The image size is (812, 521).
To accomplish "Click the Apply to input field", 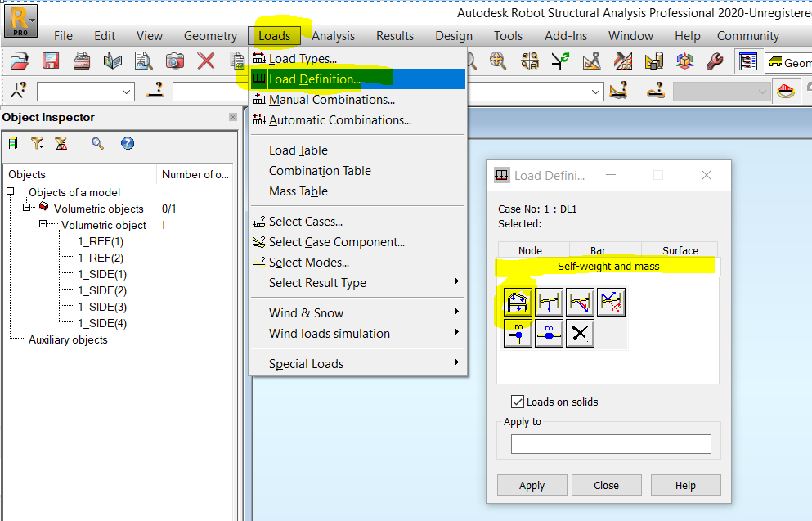I will pyautogui.click(x=611, y=444).
